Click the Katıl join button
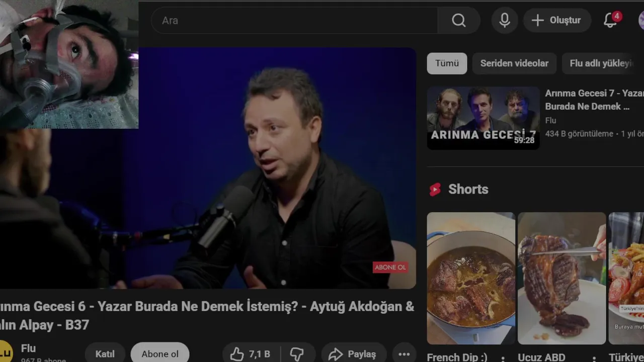The image size is (644, 362). tap(105, 353)
